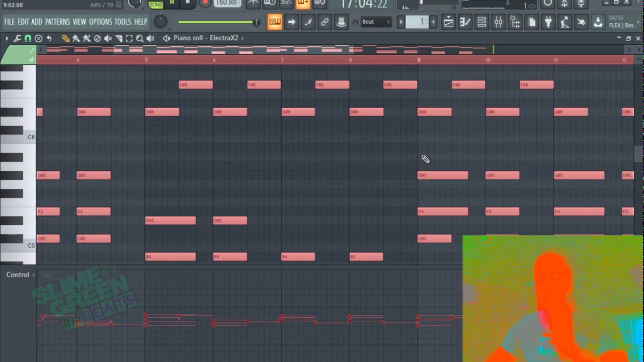Open the Piano roll toolbar button
644x362 pixels.
pos(465,22)
